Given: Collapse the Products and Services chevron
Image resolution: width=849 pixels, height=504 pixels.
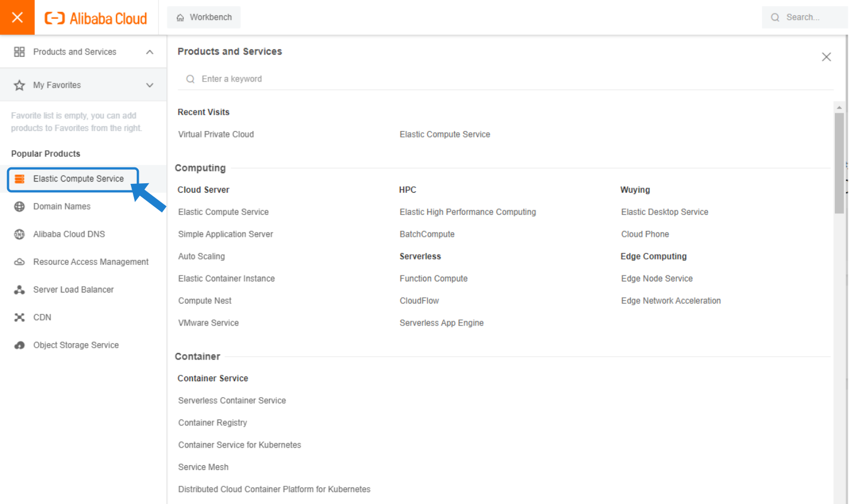Looking at the screenshot, I should tap(150, 52).
